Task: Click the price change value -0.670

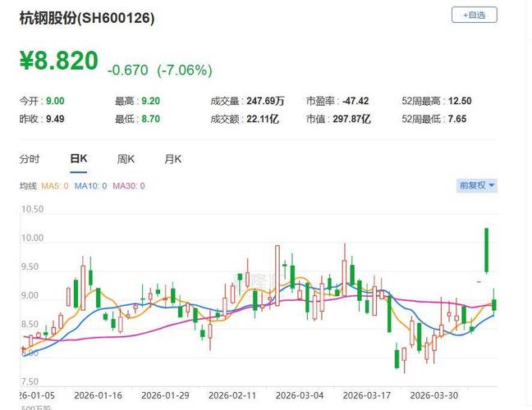Action: click(x=127, y=71)
